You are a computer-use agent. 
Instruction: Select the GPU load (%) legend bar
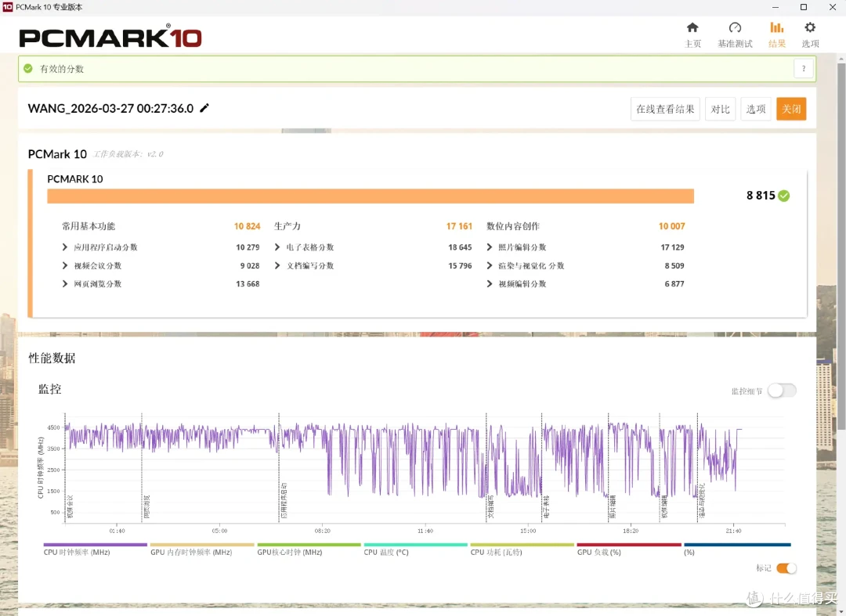pos(628,545)
